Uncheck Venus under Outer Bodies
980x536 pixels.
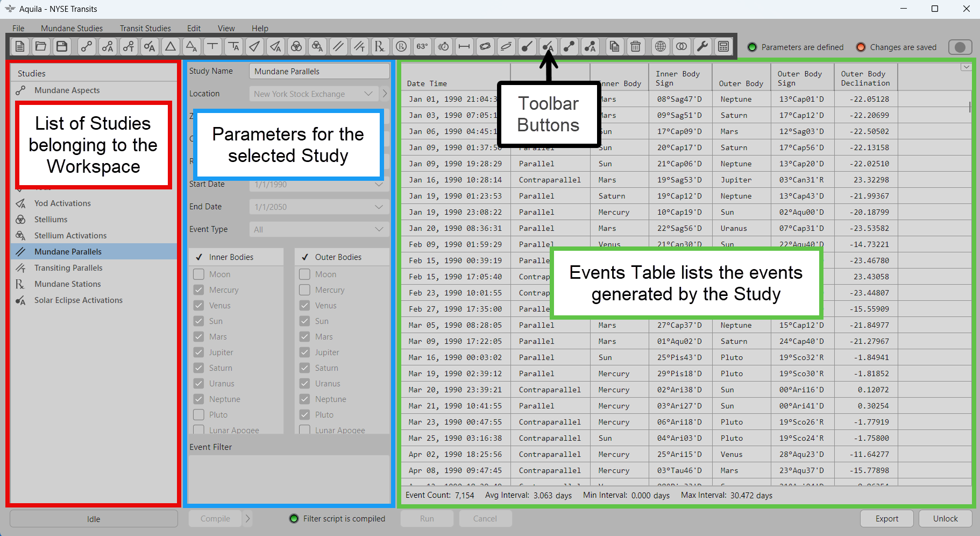pyautogui.click(x=304, y=306)
